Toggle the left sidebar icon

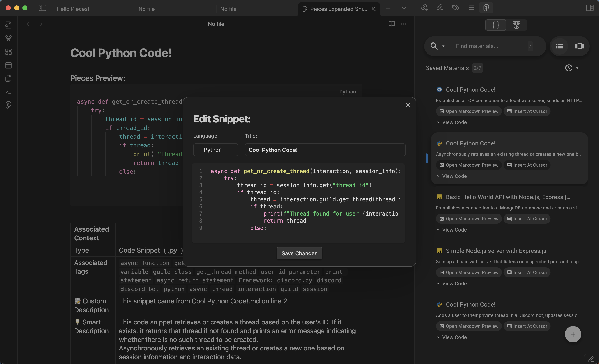tap(42, 8)
